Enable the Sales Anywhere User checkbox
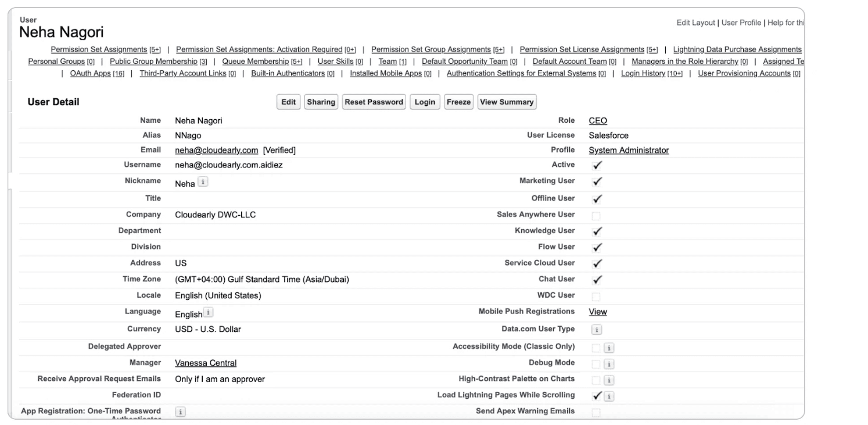The image size is (868, 425). pyautogui.click(x=596, y=216)
